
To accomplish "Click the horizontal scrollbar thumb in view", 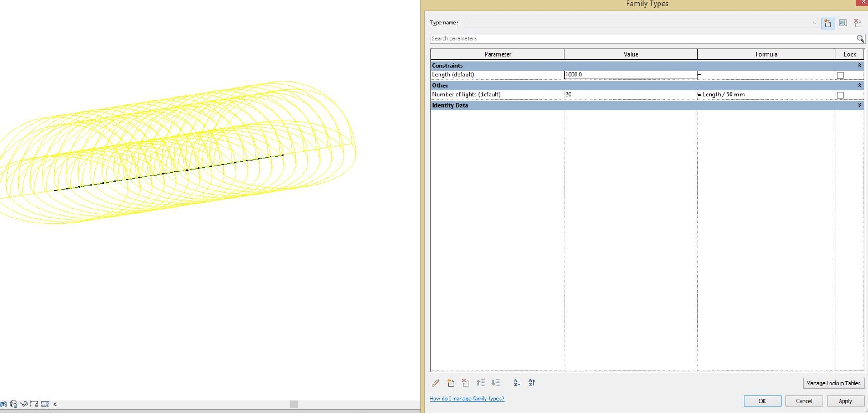I will (294, 404).
